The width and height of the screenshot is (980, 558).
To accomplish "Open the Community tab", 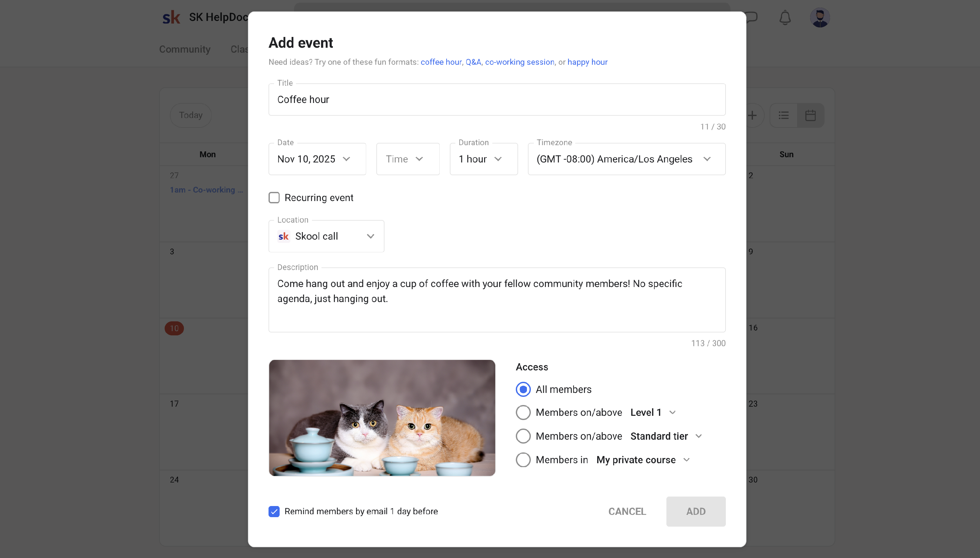I will 185,49.
